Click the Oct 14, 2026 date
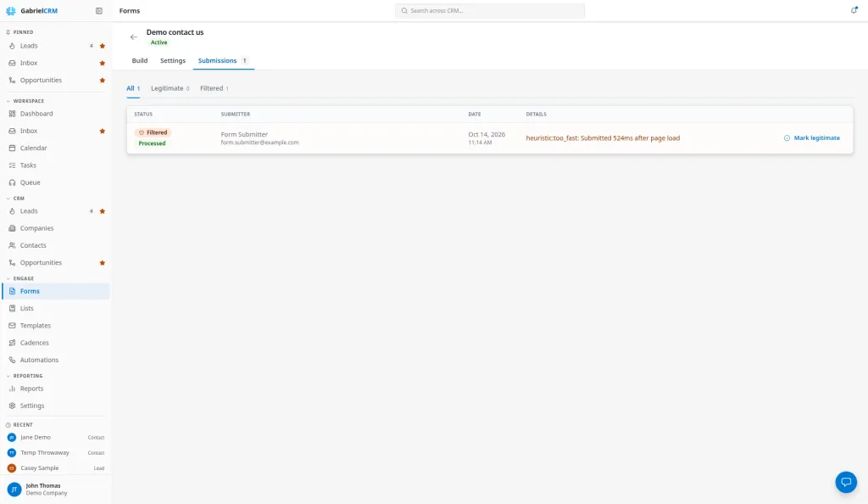The image size is (868, 504). click(487, 135)
